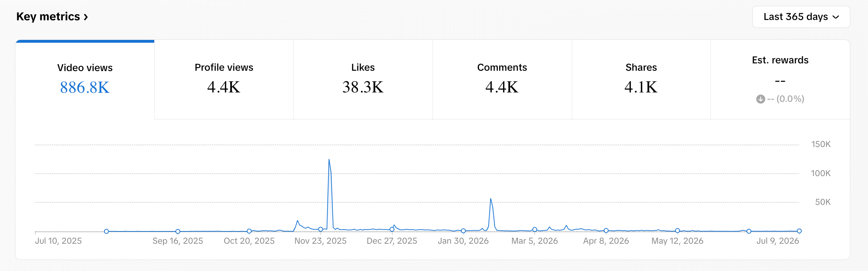This screenshot has width=868, height=271.
Task: Select the Shares metric tab
Action: 641,80
